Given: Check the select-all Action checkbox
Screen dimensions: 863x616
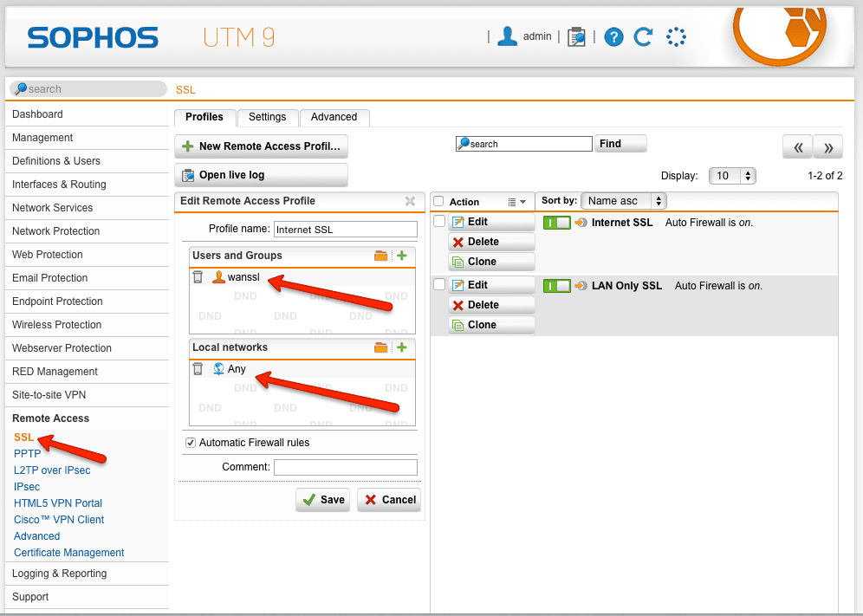Looking at the screenshot, I should click(438, 201).
